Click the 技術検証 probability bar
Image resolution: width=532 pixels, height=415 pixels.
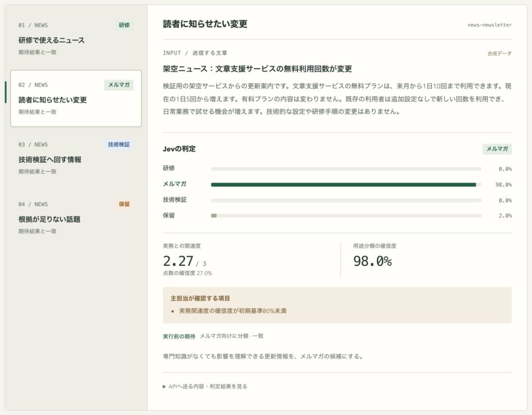[x=346, y=200]
